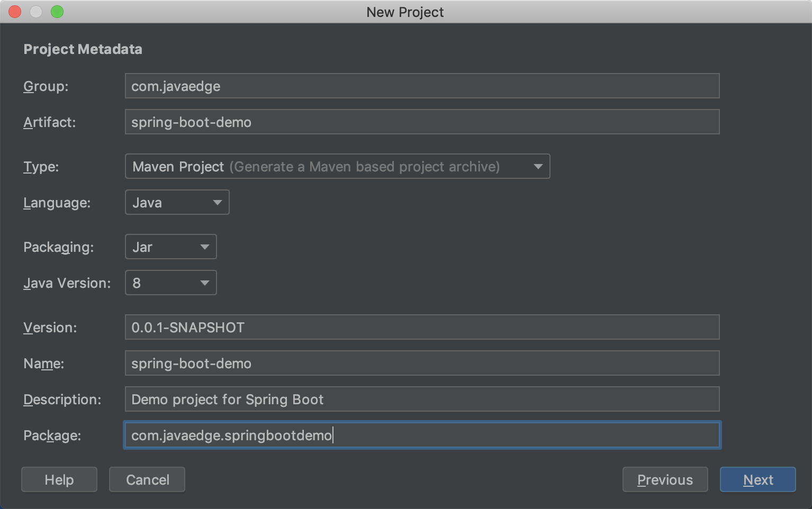Click the green zoom window button
Viewport: 812px width, 509px height.
coord(57,12)
